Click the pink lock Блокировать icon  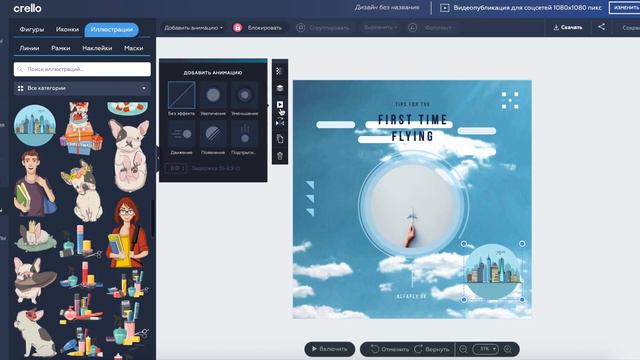(x=238, y=28)
